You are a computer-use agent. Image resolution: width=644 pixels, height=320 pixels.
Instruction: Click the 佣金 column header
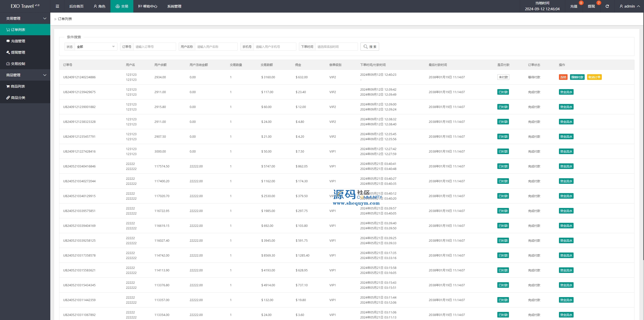(298, 65)
